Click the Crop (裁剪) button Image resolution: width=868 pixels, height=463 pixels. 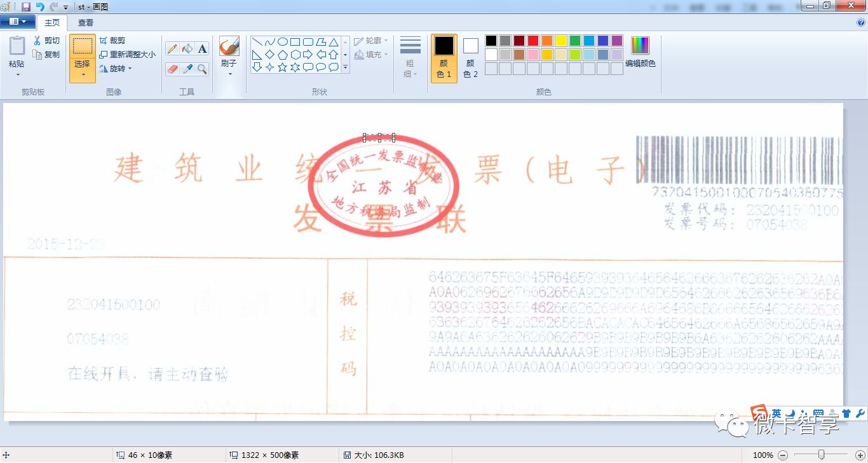112,41
